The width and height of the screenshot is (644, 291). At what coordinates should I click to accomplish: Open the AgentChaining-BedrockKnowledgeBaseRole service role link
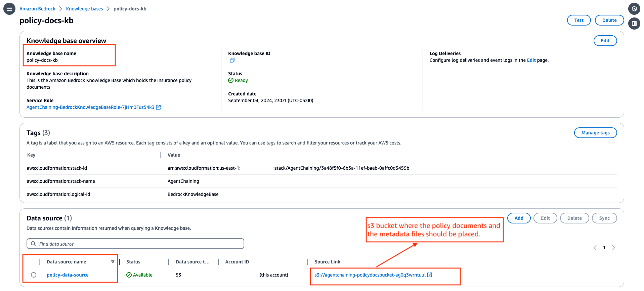click(90, 107)
